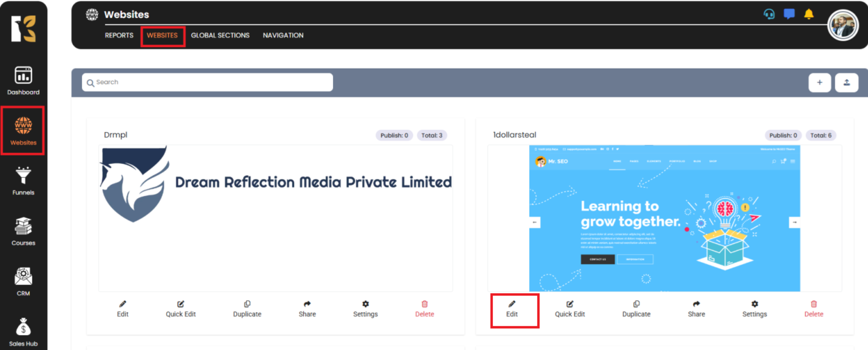Open Dashboard from the sidebar
The height and width of the screenshot is (350, 868).
pyautogui.click(x=23, y=81)
